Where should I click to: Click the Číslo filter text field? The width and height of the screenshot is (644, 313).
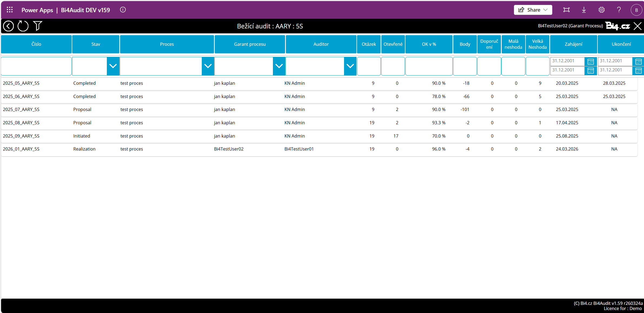[36, 66]
